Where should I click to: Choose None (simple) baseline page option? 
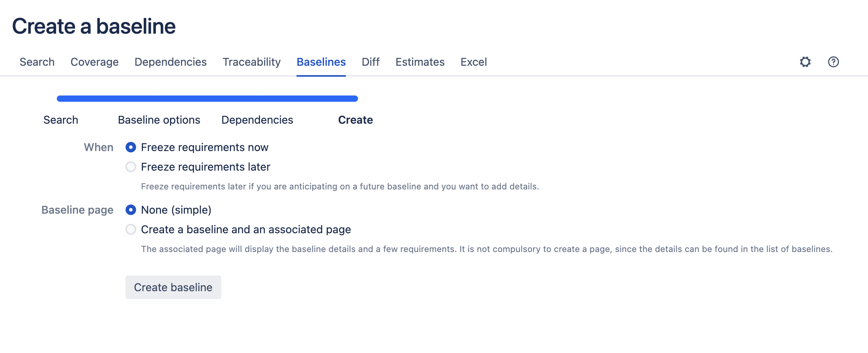pos(131,210)
